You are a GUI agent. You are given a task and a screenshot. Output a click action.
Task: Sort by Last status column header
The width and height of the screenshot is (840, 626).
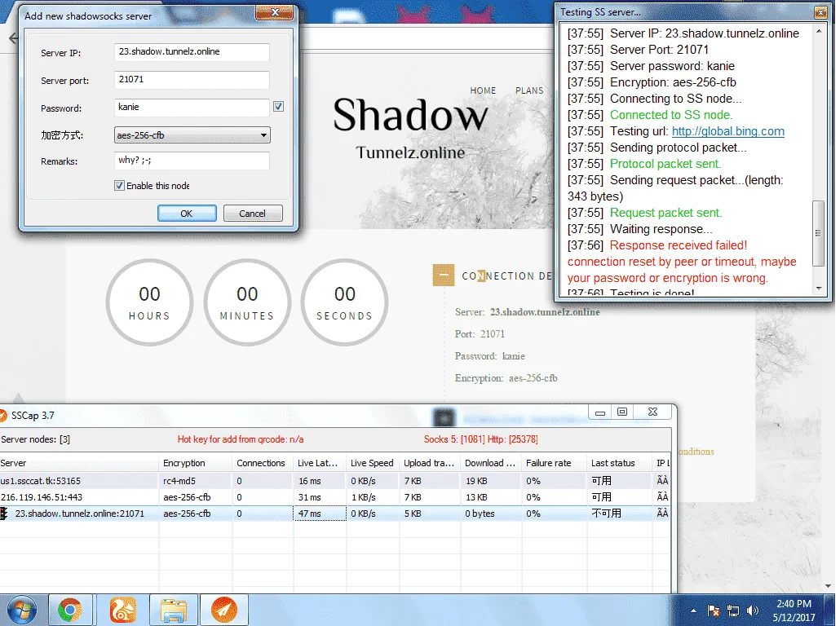click(620, 463)
